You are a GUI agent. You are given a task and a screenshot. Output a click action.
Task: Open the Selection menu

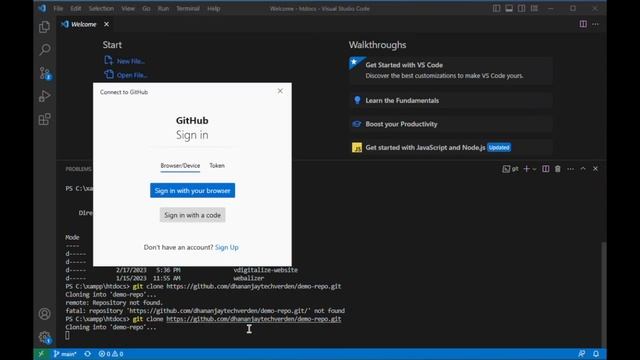[x=101, y=8]
